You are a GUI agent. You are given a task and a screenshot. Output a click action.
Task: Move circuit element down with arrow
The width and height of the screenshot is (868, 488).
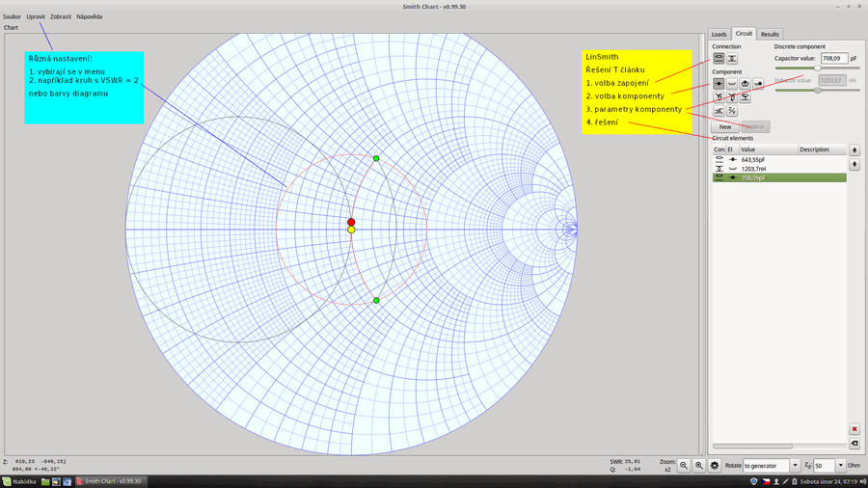(854, 166)
